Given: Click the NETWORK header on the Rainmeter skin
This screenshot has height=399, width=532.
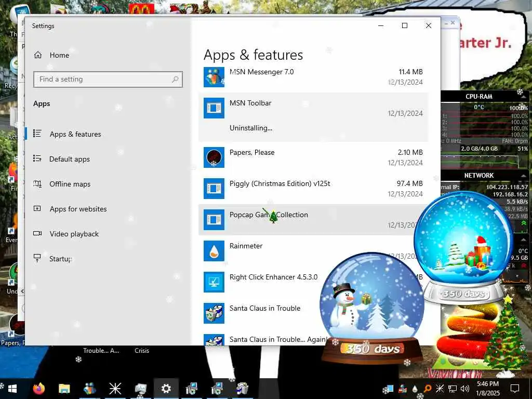Looking at the screenshot, I should pyautogui.click(x=478, y=176).
